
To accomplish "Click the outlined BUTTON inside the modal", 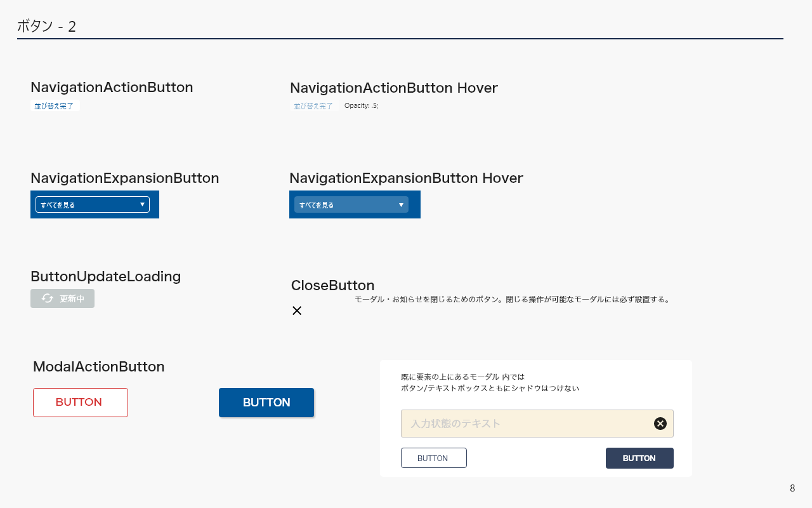I will (433, 458).
